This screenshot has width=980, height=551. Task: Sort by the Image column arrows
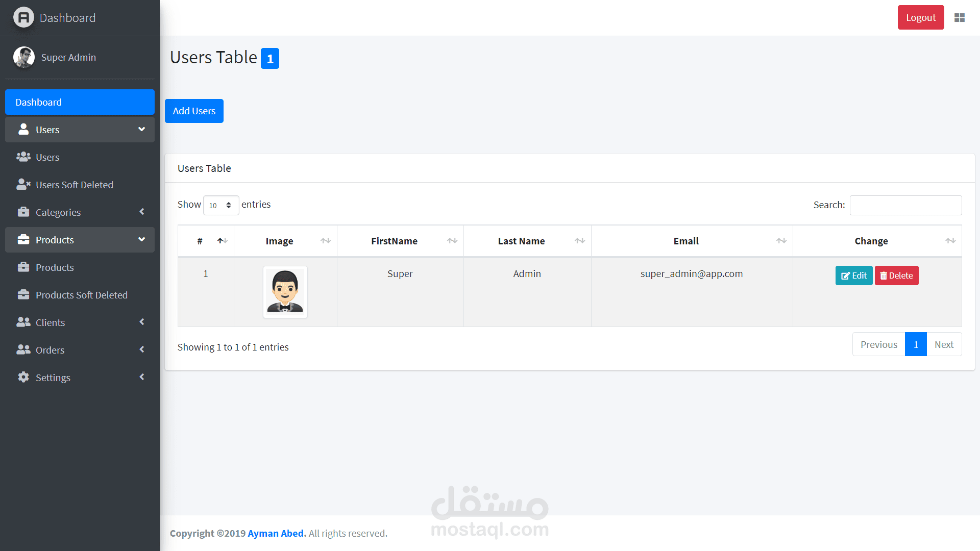(x=325, y=241)
